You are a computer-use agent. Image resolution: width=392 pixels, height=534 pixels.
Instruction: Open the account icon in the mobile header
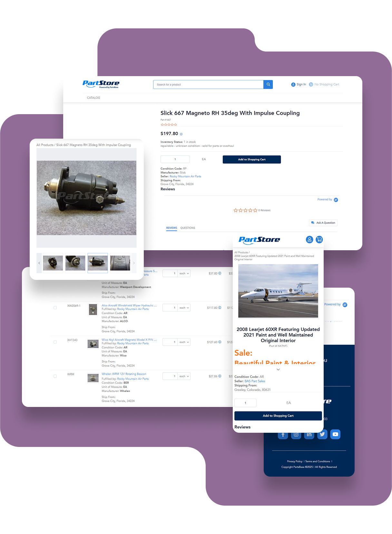(x=309, y=240)
